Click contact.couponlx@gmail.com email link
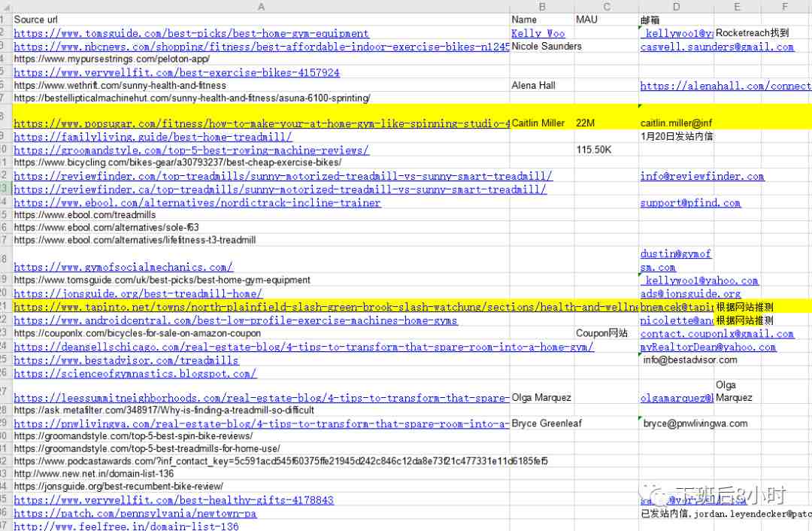The height and width of the screenshot is (531, 812). [x=717, y=334]
